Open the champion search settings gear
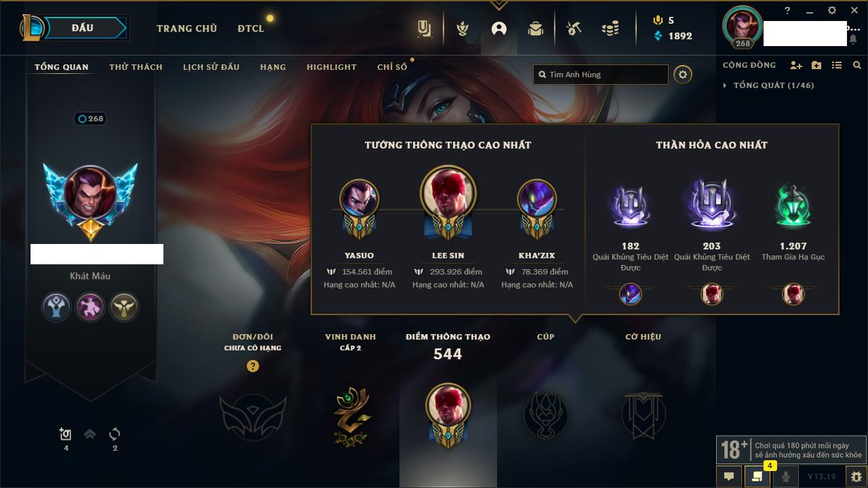This screenshot has height=488, width=868. (x=683, y=75)
